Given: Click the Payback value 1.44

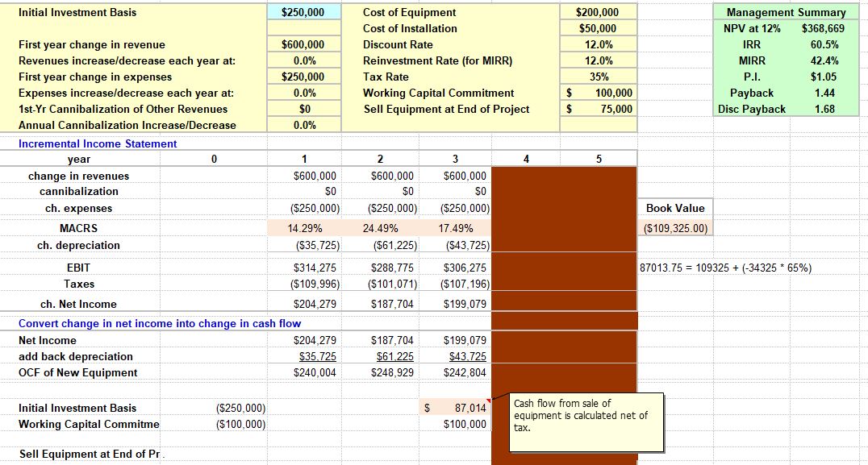Looking at the screenshot, I should point(823,93).
